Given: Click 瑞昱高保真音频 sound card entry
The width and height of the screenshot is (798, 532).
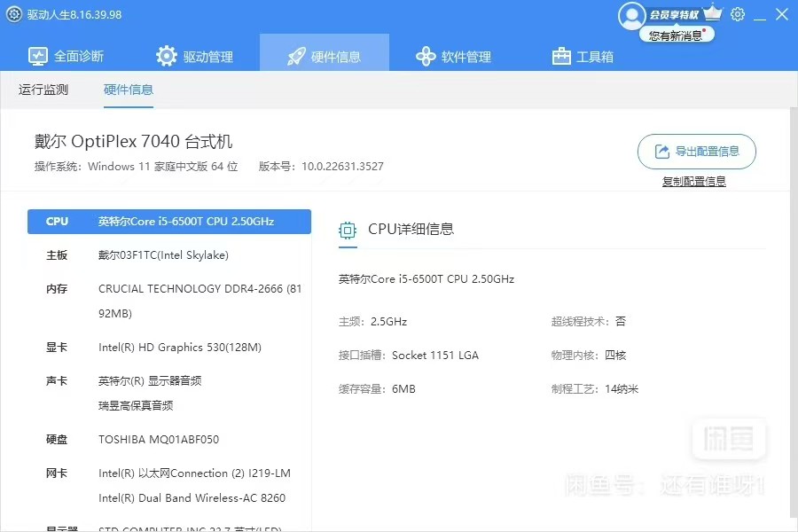Looking at the screenshot, I should [x=136, y=405].
